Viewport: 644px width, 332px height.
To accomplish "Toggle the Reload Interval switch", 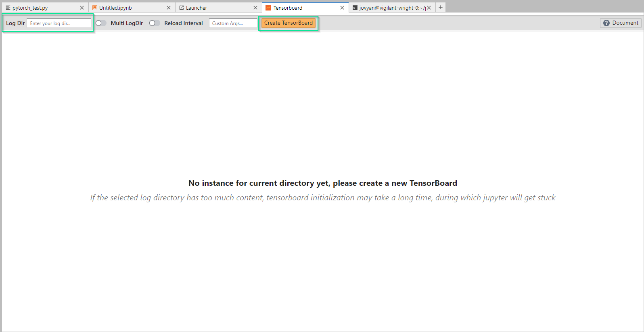I will coord(155,23).
